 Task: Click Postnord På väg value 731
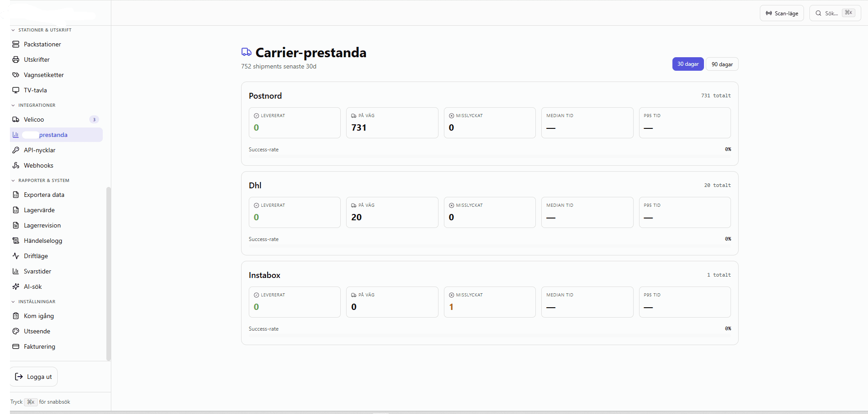359,127
